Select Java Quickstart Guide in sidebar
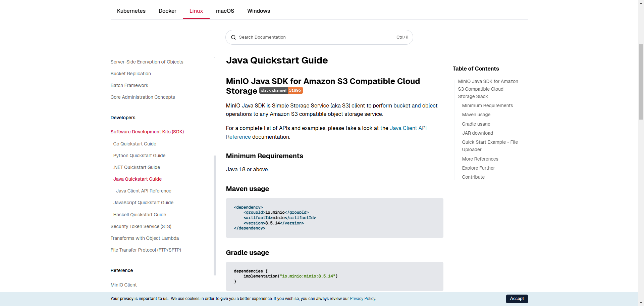Screen dimensions: 644x306 pos(138,179)
